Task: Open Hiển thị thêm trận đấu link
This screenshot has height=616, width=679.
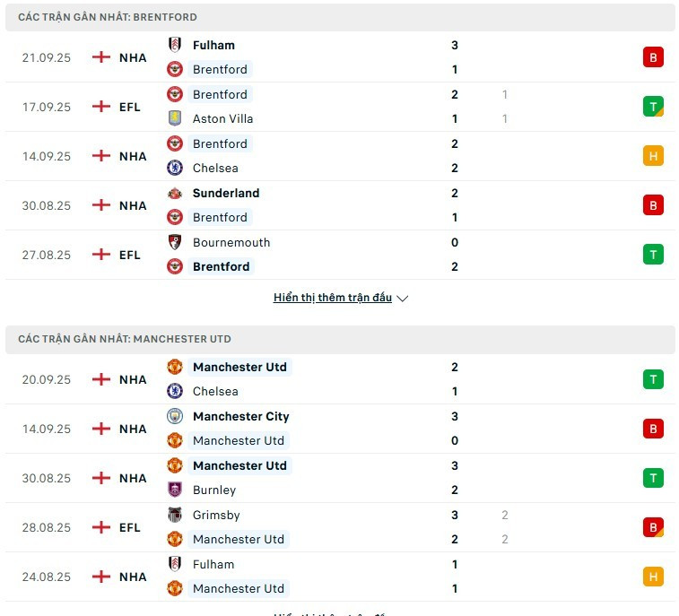Action: tap(333, 298)
